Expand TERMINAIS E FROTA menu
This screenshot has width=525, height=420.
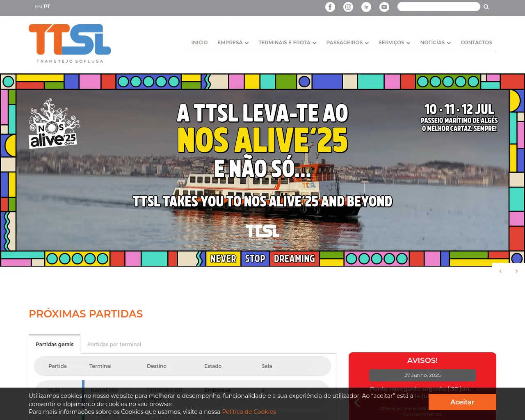[288, 43]
